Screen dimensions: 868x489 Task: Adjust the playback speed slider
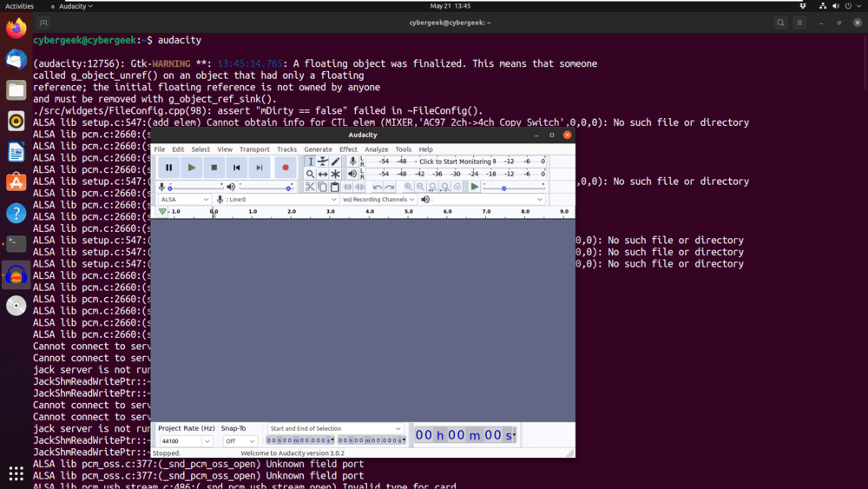coord(514,188)
